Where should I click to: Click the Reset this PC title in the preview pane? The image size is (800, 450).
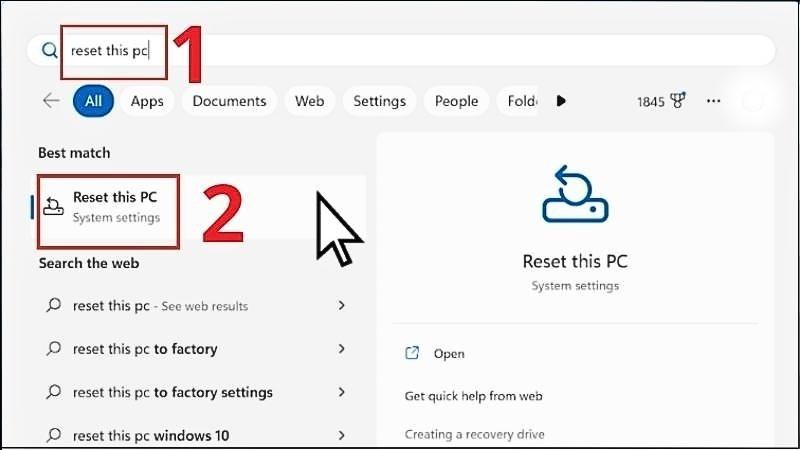click(x=575, y=261)
